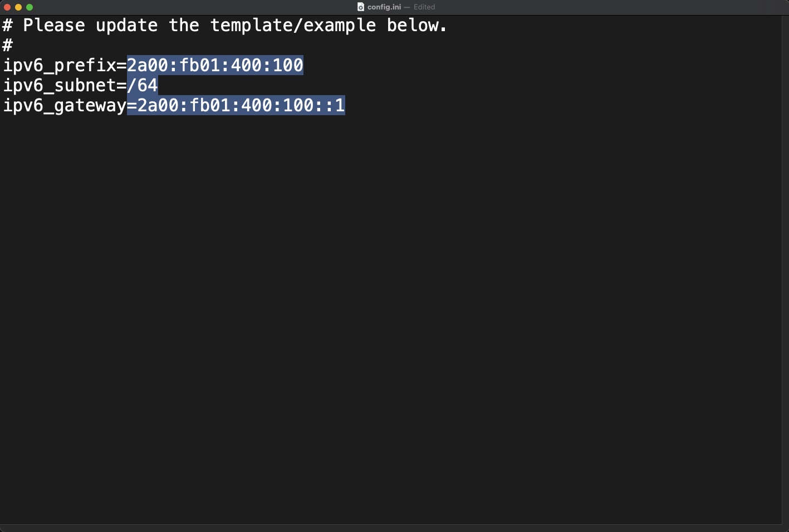Screen dimensions: 789x532
Task: Click the config.ini document icon in title bar
Action: click(x=361, y=7)
